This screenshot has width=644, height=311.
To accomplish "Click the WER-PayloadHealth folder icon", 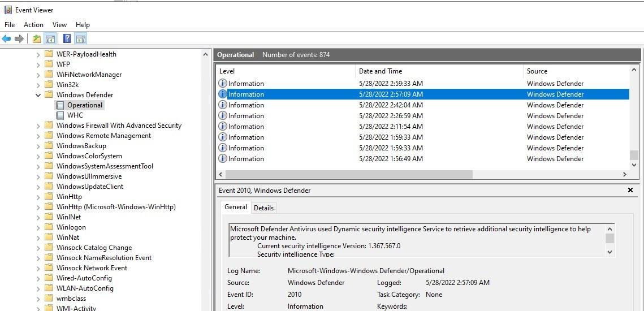I will point(49,54).
